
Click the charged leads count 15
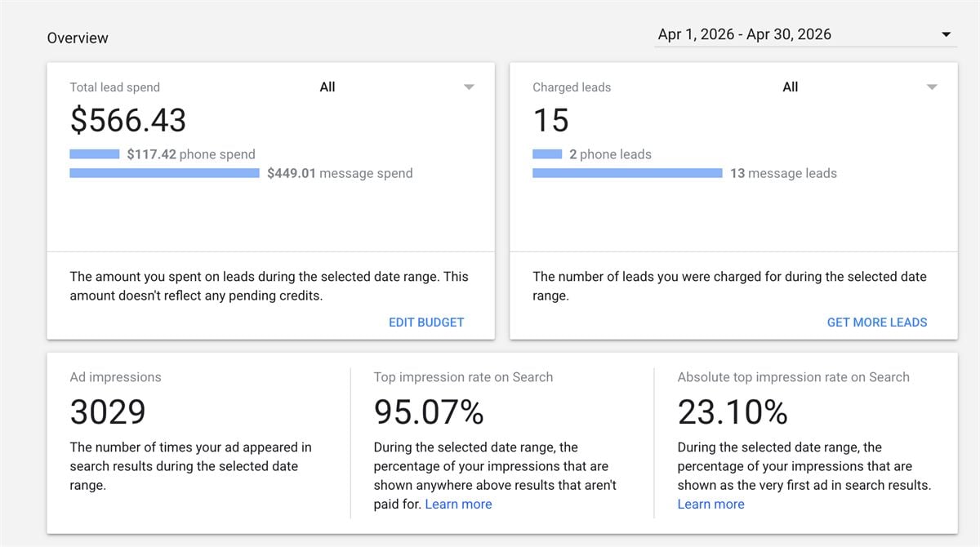pos(550,120)
